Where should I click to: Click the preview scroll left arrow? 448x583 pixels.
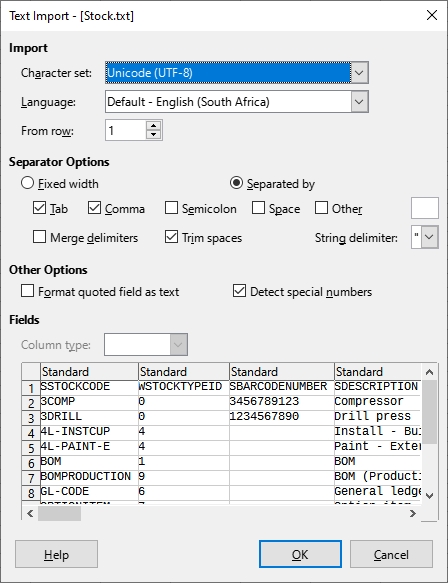(30, 513)
